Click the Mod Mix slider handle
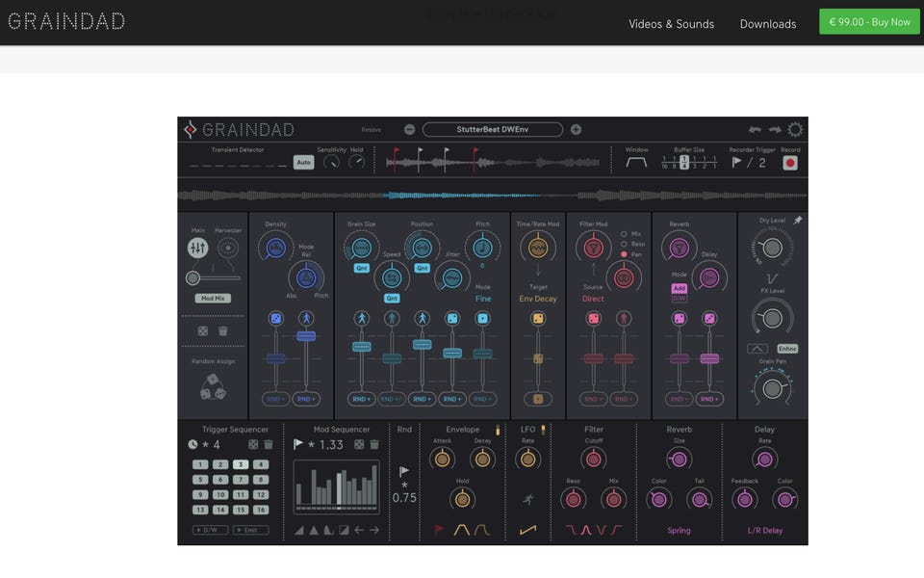Image resolution: width=924 pixels, height=578 pixels. coord(193,278)
